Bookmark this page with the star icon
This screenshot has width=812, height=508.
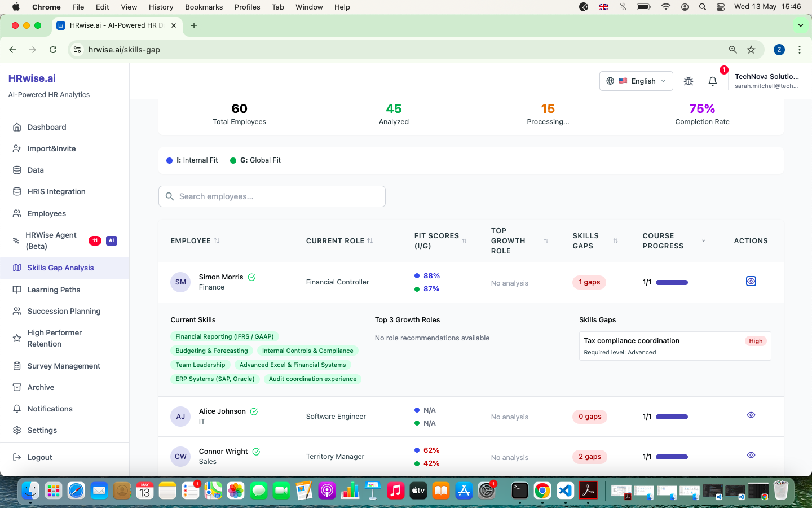(x=751, y=50)
